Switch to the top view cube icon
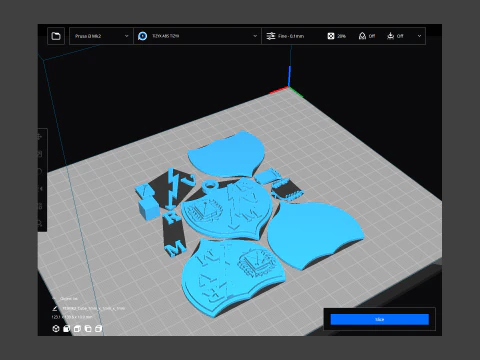This screenshot has height=360, width=480. coord(77,329)
